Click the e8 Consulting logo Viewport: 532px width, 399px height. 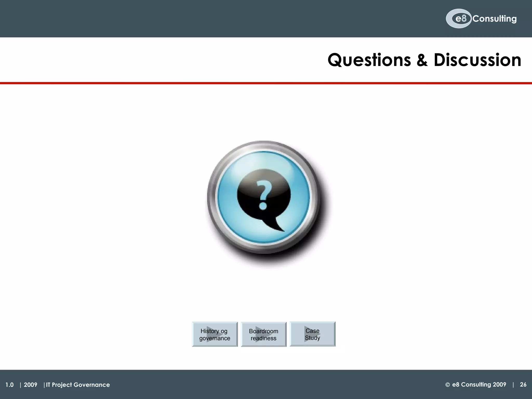481,19
